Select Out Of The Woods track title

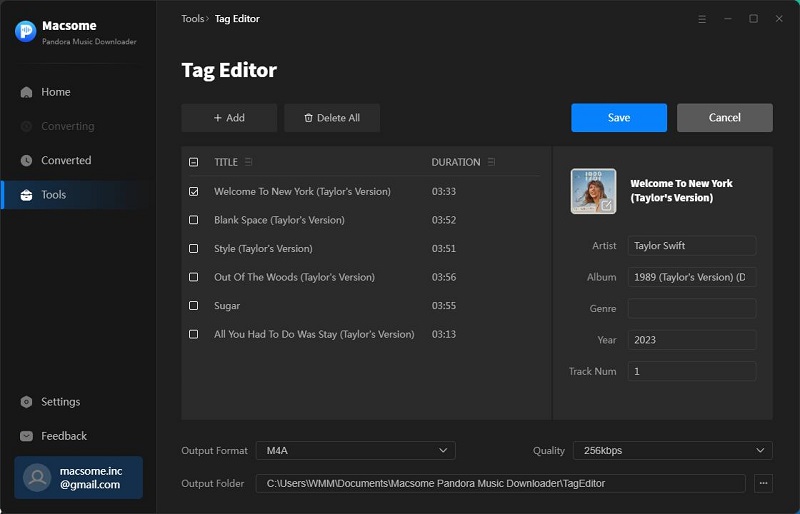(x=294, y=277)
